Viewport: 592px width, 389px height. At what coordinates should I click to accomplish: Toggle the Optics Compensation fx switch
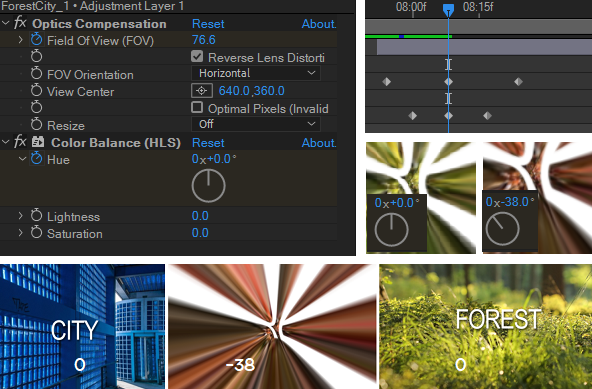(20, 23)
